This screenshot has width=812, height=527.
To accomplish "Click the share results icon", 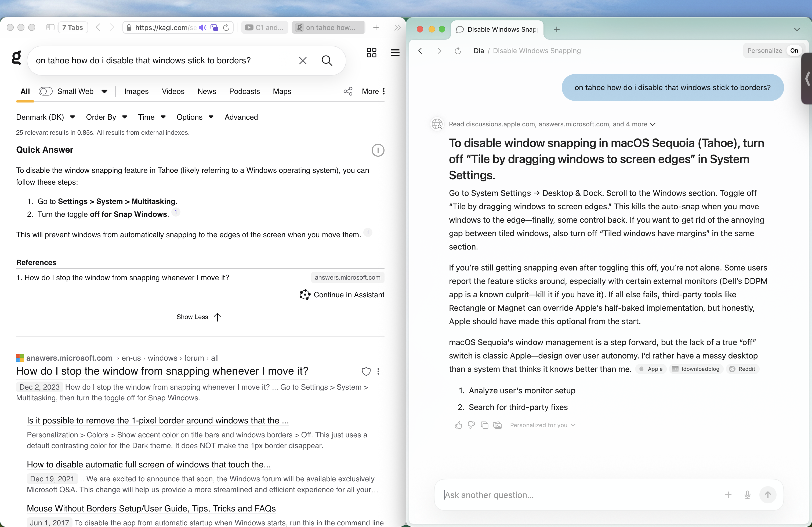I will 348,91.
